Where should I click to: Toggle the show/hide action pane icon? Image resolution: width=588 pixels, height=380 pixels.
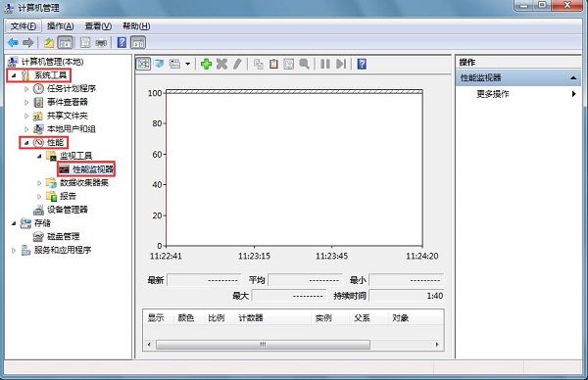[x=138, y=43]
